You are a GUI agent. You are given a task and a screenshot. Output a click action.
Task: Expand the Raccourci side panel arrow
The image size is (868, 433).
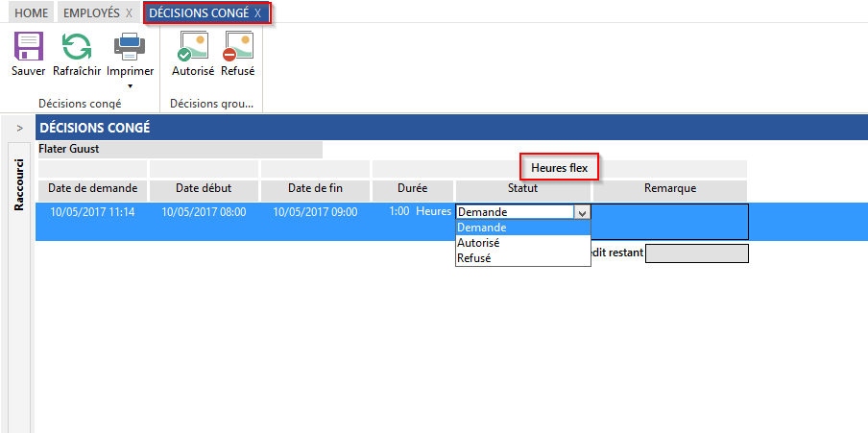(19, 128)
